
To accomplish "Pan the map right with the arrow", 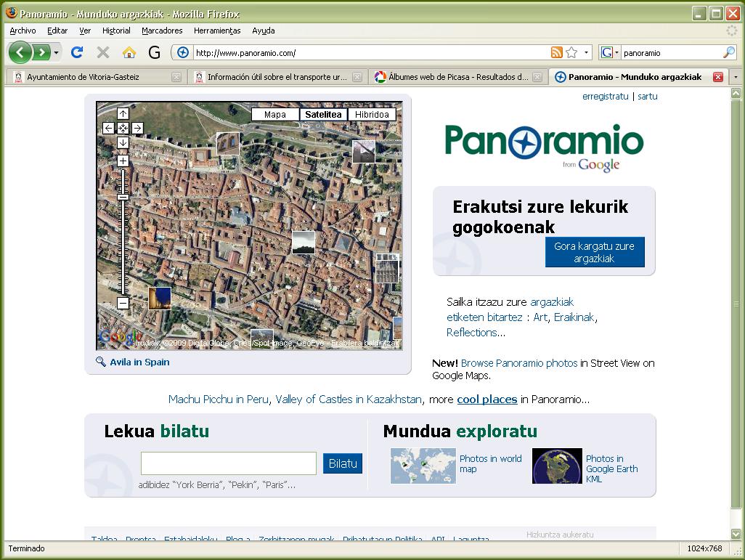I will (x=137, y=128).
